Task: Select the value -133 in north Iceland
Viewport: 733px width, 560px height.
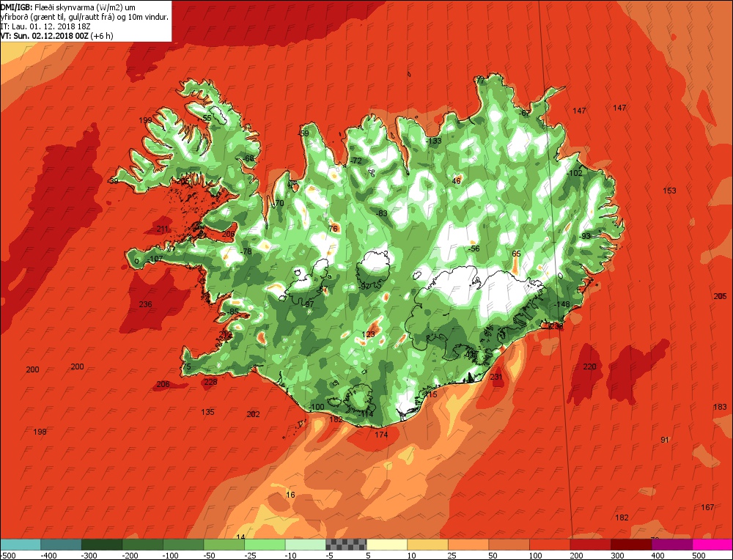Action: pos(434,141)
